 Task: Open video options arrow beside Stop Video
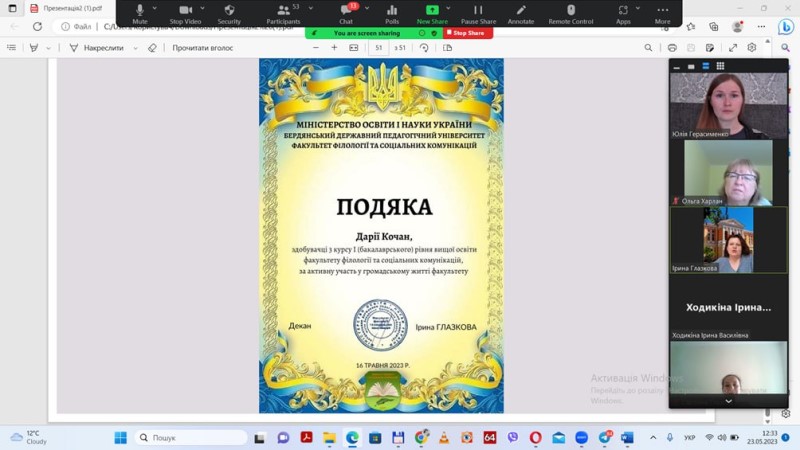point(203,9)
